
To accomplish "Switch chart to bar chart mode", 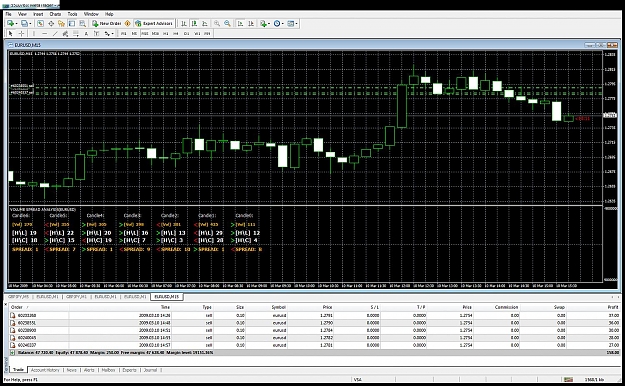I will pos(184,24).
